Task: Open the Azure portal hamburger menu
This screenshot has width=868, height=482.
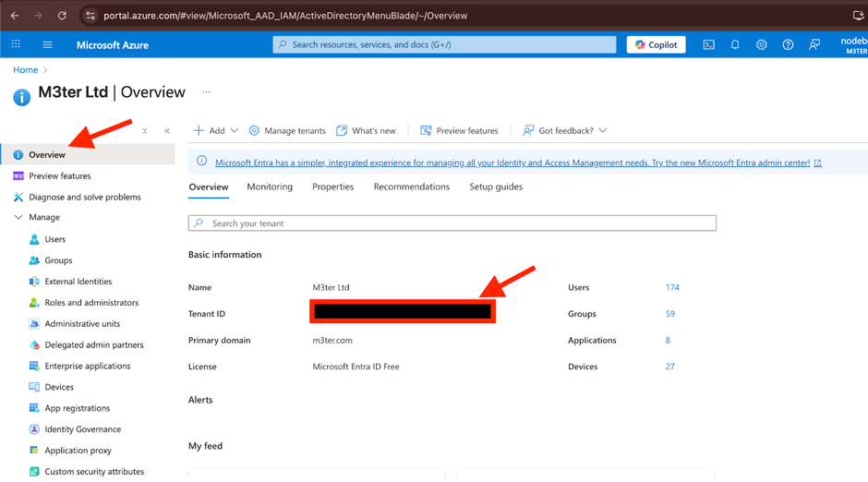Action: (x=47, y=44)
